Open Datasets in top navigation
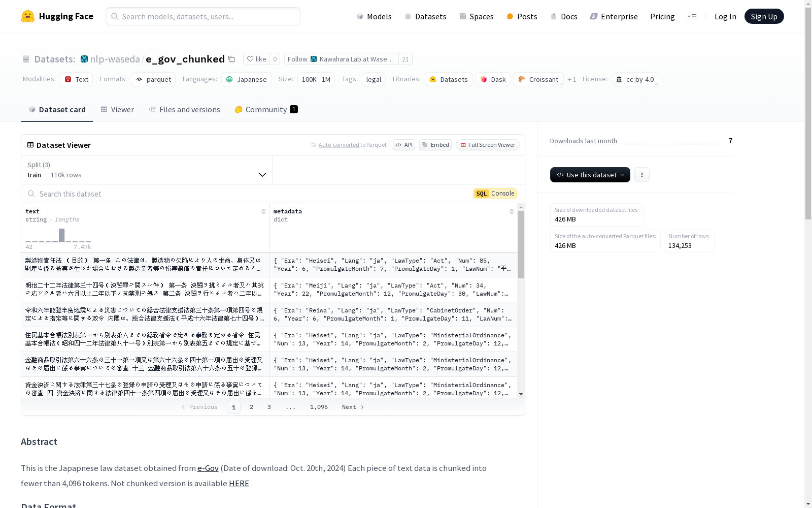The image size is (812, 508). click(425, 16)
